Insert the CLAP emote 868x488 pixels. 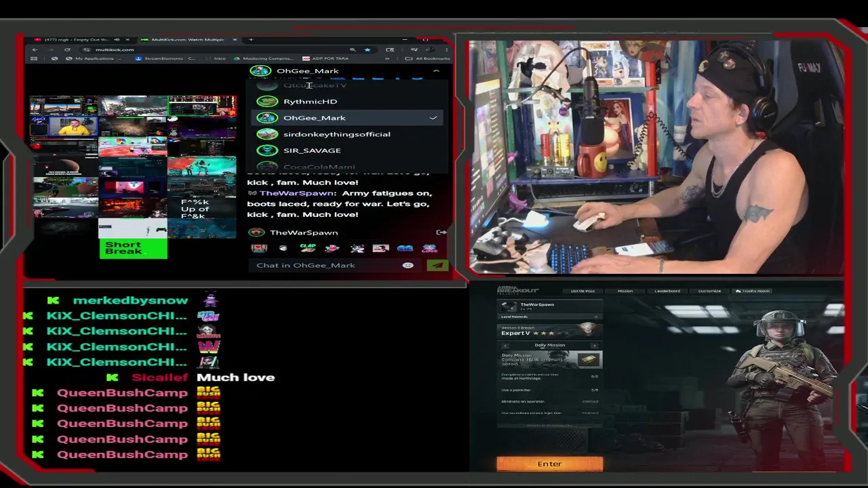pos(307,248)
